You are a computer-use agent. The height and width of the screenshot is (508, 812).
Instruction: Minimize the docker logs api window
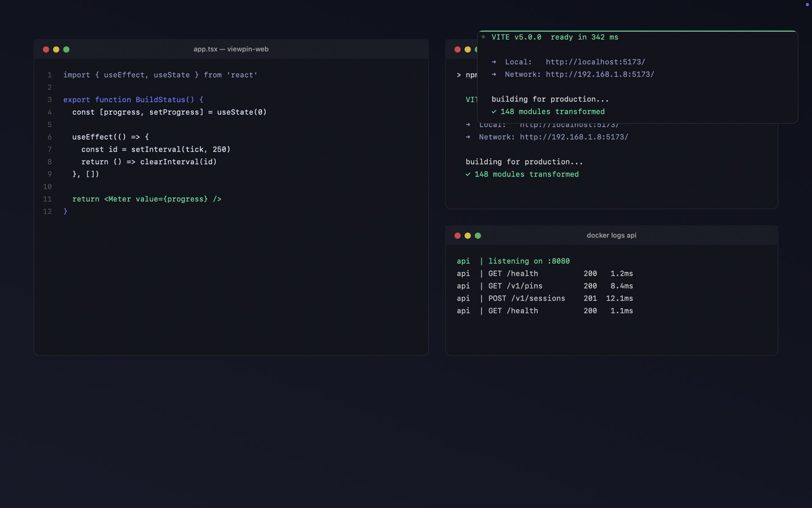pos(468,235)
